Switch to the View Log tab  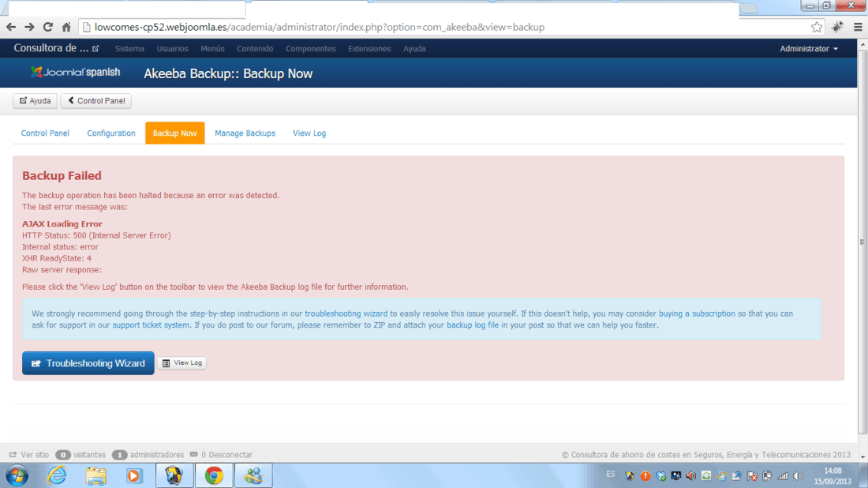point(309,133)
